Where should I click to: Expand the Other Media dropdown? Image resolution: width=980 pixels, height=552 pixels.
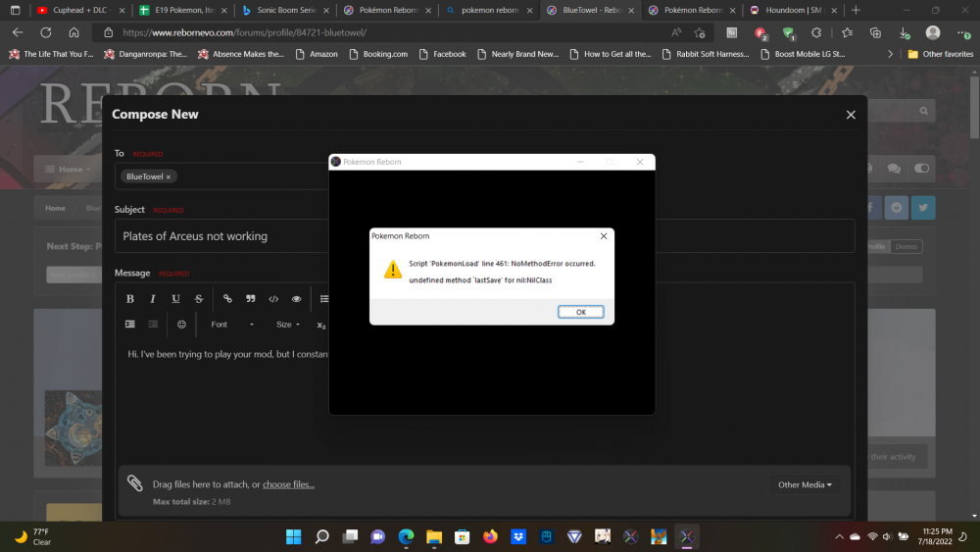tap(805, 484)
